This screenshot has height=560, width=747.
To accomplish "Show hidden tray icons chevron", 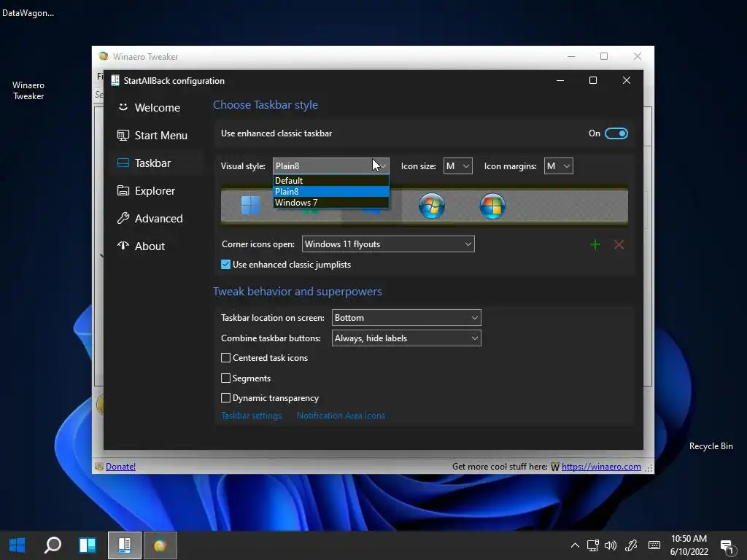I will click(575, 545).
